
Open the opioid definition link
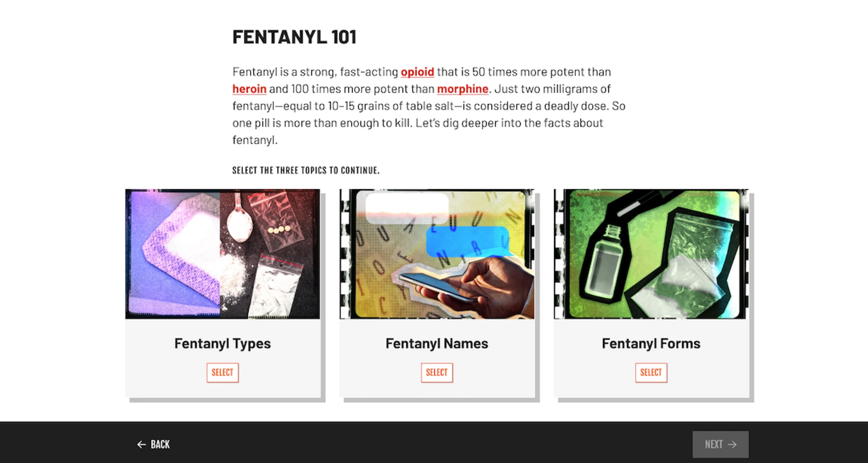pos(417,72)
